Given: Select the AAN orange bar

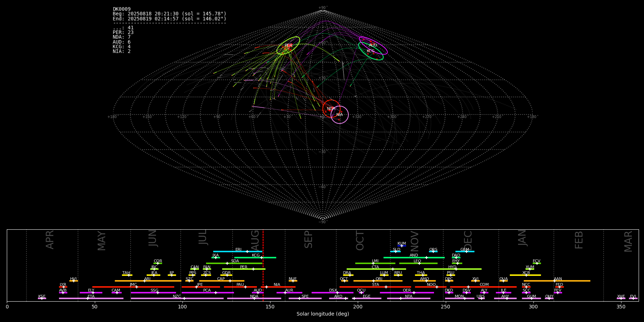Looking at the screenshot, I should pyautogui.click(x=557, y=281).
